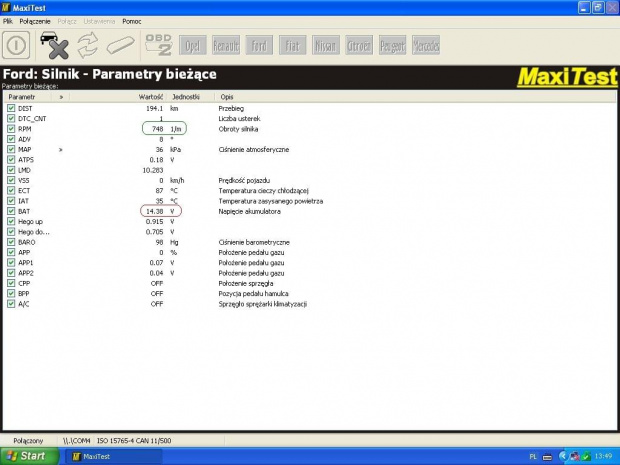Click Sprzęgło sprężarki klimatyzacji description
The image size is (620, 465).
click(263, 304)
